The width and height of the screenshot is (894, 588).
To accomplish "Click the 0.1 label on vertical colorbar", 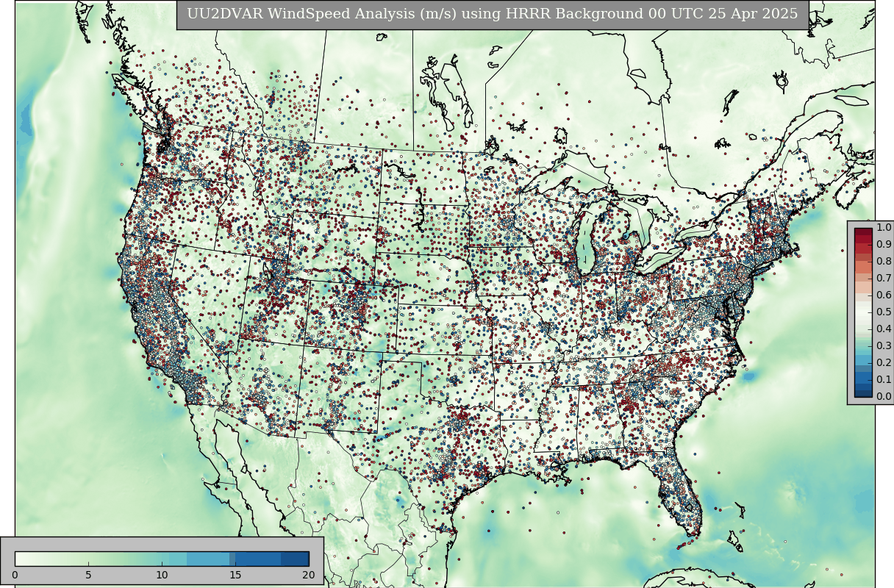I will click(884, 380).
